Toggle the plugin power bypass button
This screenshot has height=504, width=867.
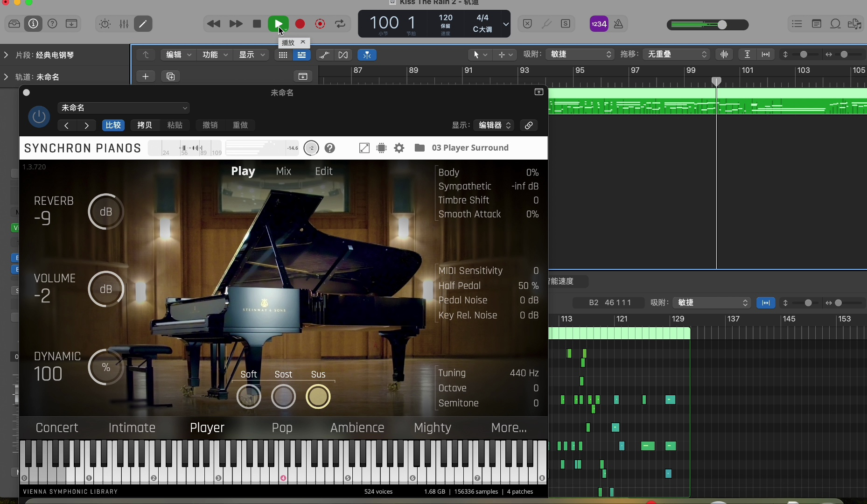pos(39,116)
